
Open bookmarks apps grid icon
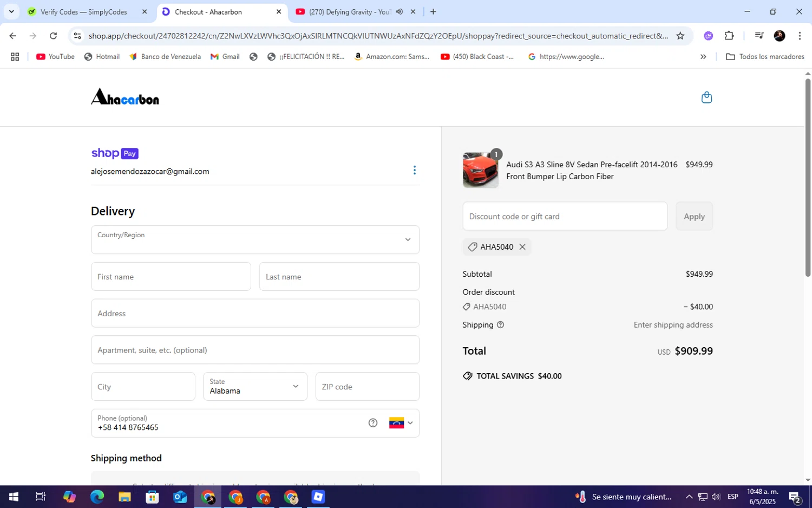pos(15,56)
